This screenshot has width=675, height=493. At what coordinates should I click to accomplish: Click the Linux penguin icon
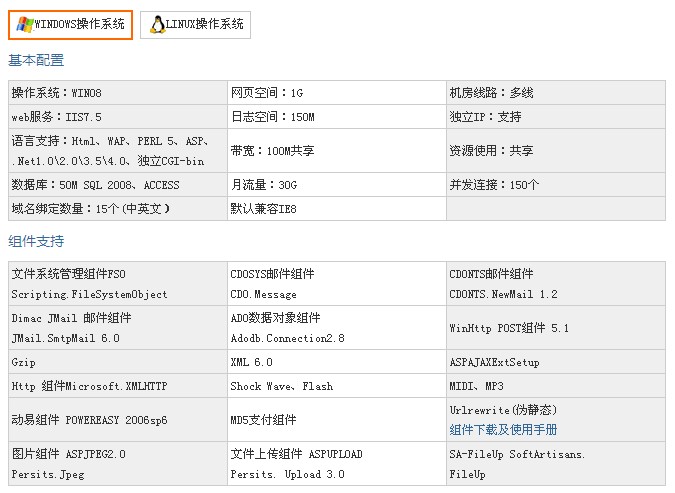pos(157,25)
